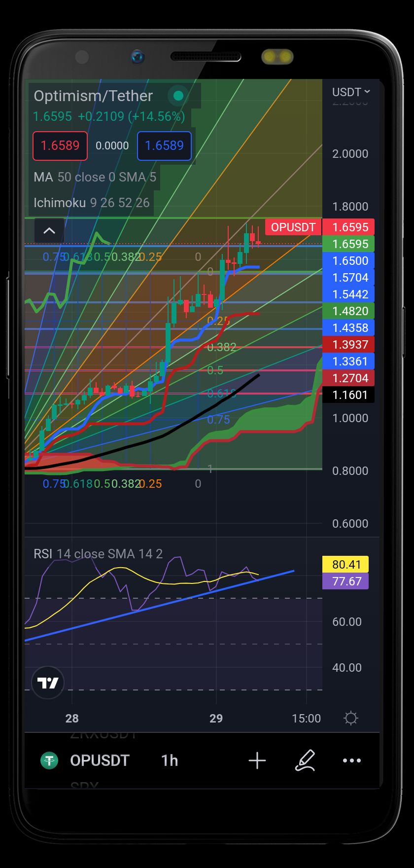Click the red 1.2704 price label
The width and height of the screenshot is (414, 868).
[x=348, y=378]
